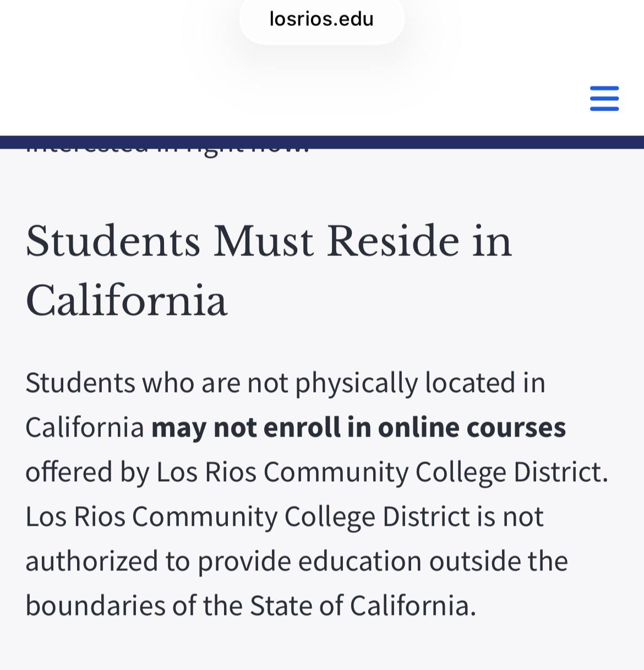Image resolution: width=644 pixels, height=670 pixels.
Task: Click the words "located in" on the first paragraph line
Action: pyautogui.click(x=485, y=383)
